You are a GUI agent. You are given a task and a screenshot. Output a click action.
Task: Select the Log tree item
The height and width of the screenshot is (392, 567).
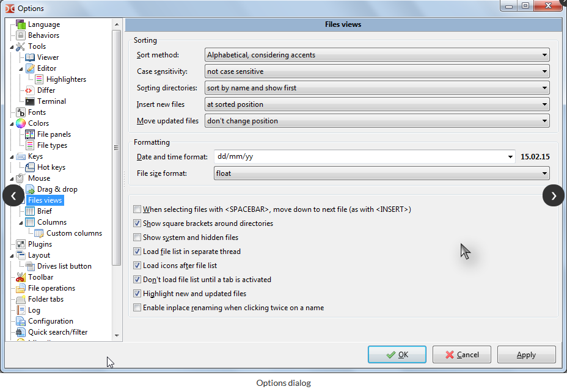(34, 310)
